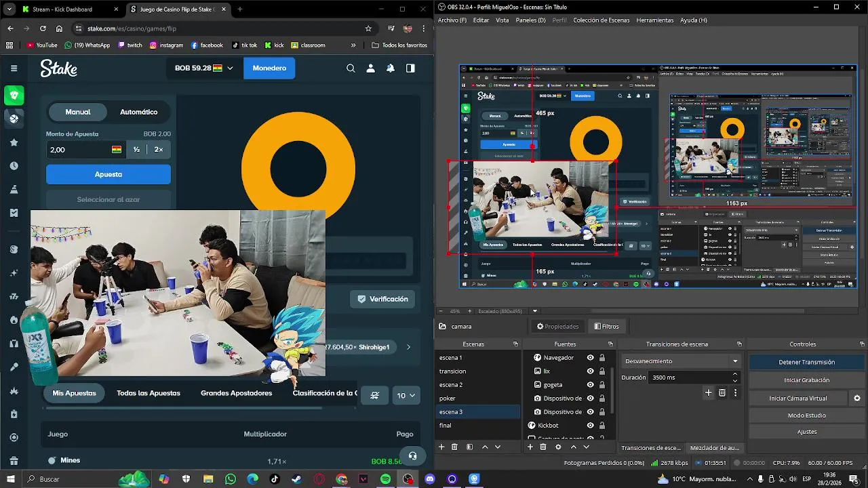
Task: Toggle visibility of Navegador source
Action: pyautogui.click(x=590, y=357)
